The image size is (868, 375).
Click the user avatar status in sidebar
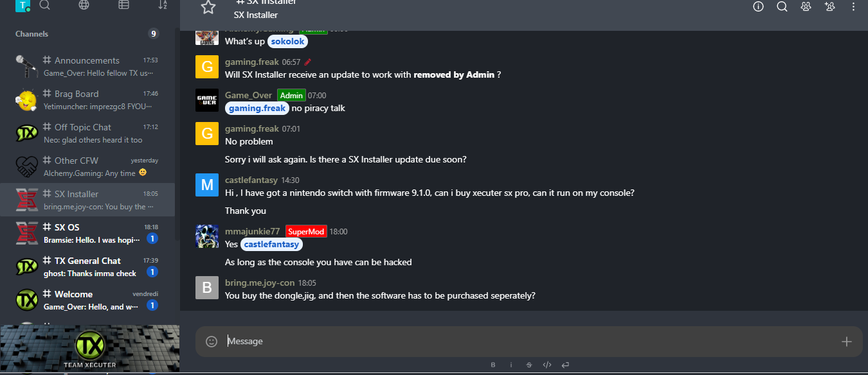pos(23,6)
